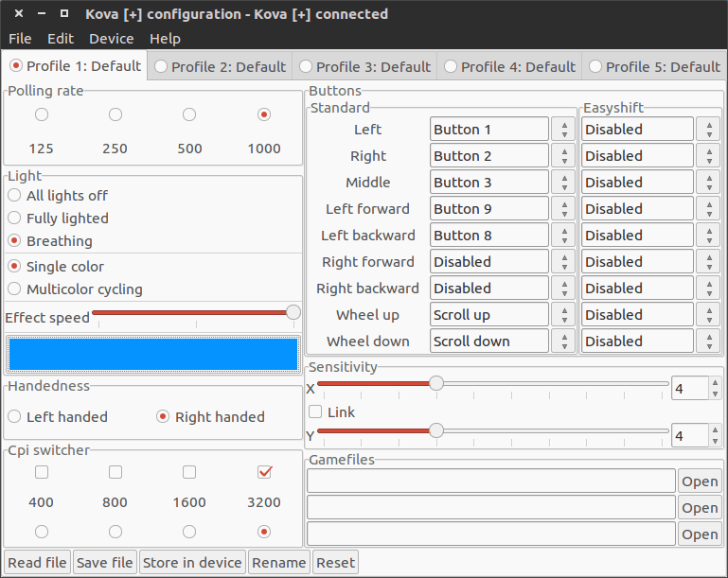Enable the 800 cpi checkbox
The image size is (728, 578).
pos(115,472)
